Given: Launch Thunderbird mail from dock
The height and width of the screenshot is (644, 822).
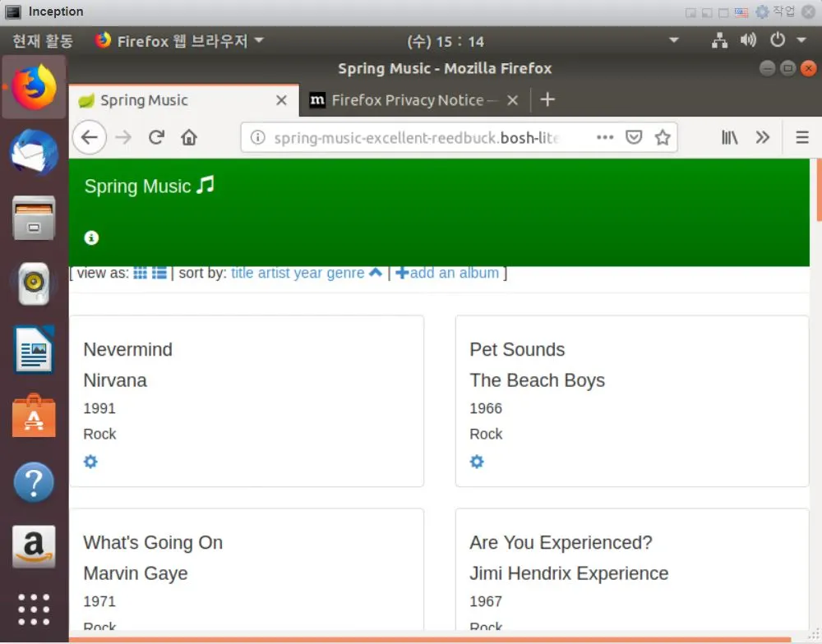Looking at the screenshot, I should [34, 153].
